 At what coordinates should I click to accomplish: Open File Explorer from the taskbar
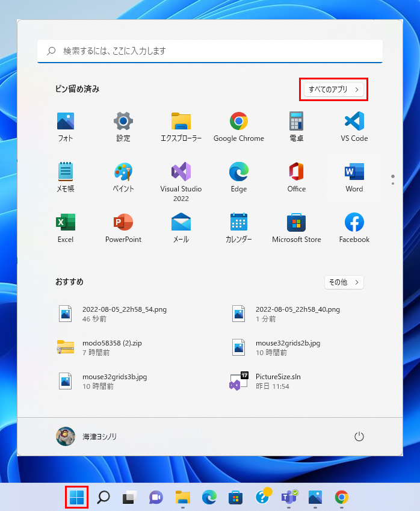click(183, 497)
